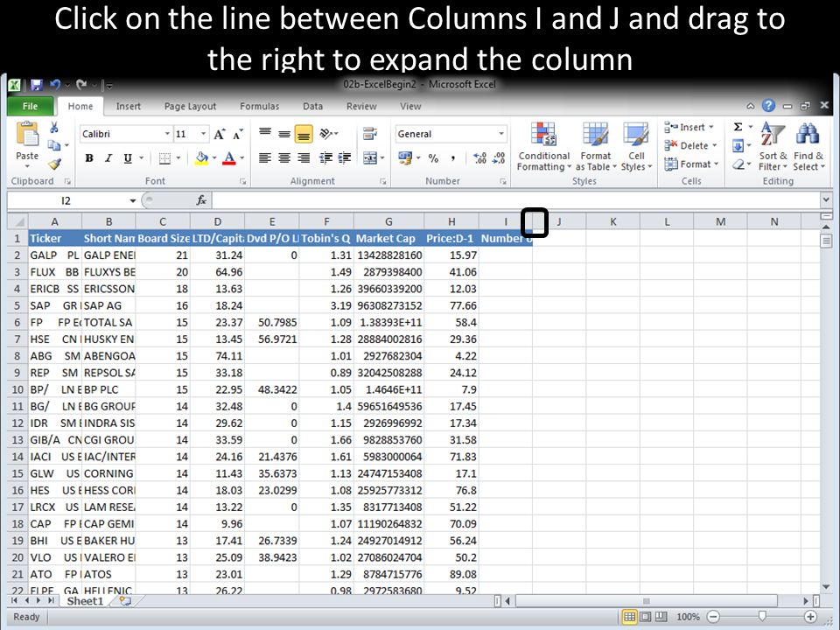Click the Fill Color paint bucket
Screen dimensions: 840x630
(201, 158)
